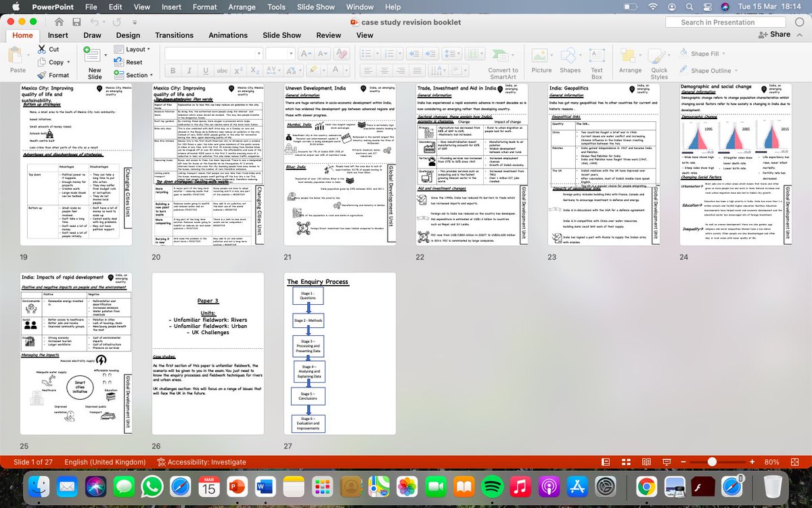Select slide 27 The Enquiry Process
The image size is (812, 508).
pyautogui.click(x=340, y=354)
